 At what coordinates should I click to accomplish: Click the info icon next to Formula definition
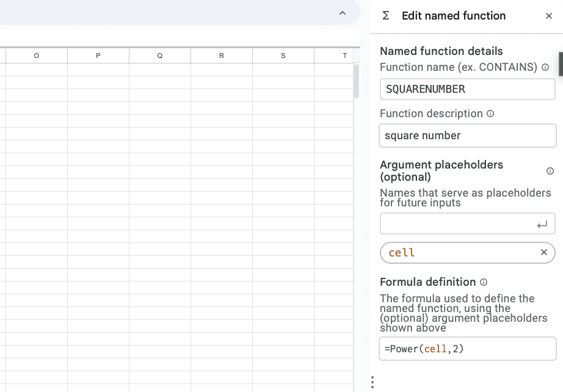tap(484, 282)
